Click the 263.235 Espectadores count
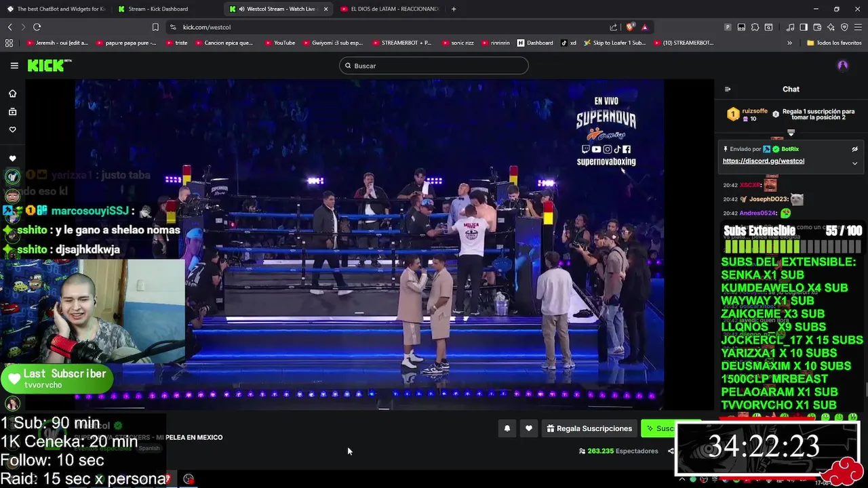This screenshot has height=488, width=868. [618, 451]
